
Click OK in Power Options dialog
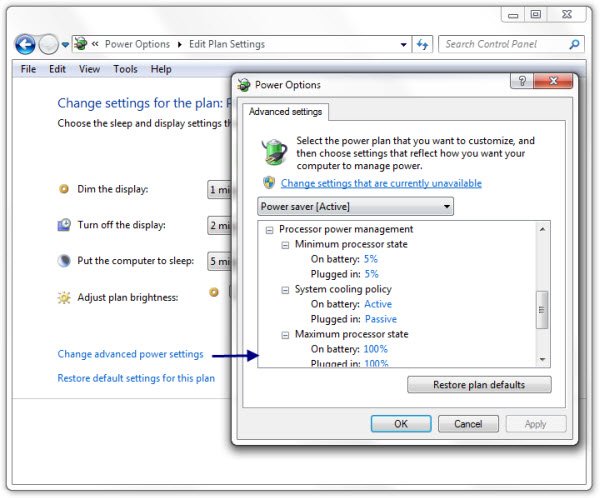[401, 424]
